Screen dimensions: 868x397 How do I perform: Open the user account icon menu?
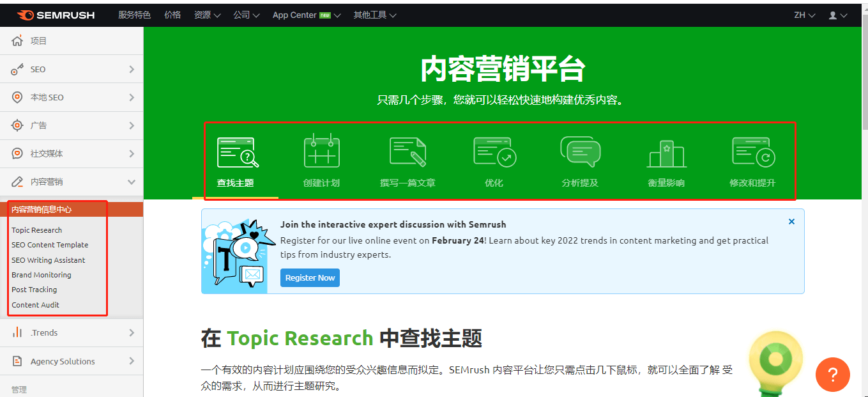pos(838,15)
